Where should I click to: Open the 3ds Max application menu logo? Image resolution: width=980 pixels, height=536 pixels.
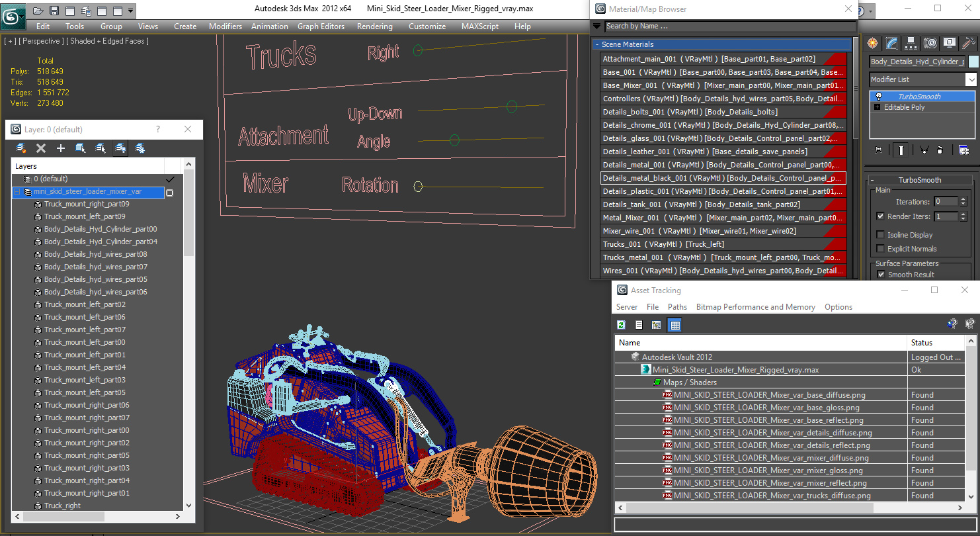tap(13, 15)
